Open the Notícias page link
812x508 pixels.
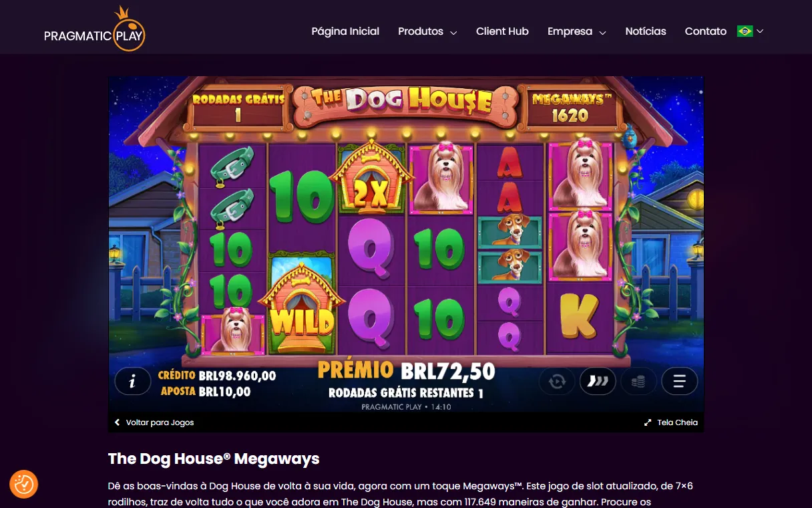(x=646, y=31)
